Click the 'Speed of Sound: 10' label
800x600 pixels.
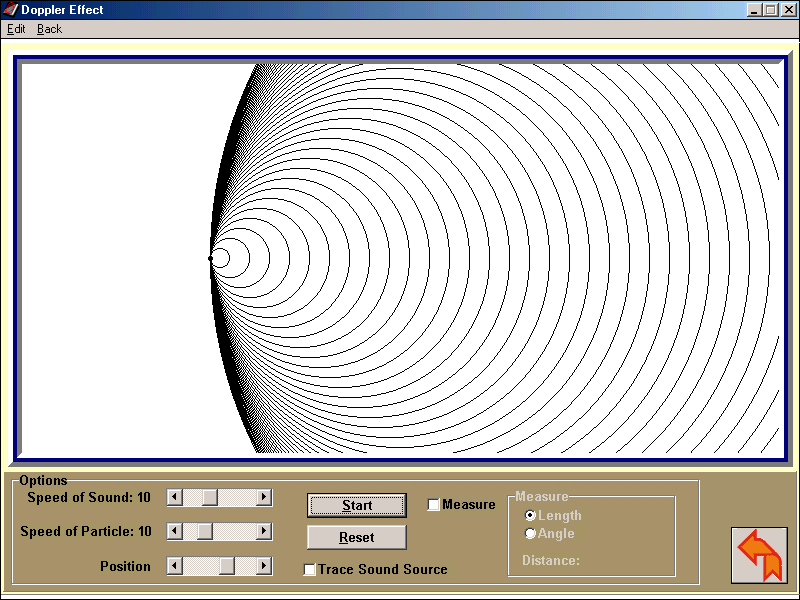tap(89, 497)
